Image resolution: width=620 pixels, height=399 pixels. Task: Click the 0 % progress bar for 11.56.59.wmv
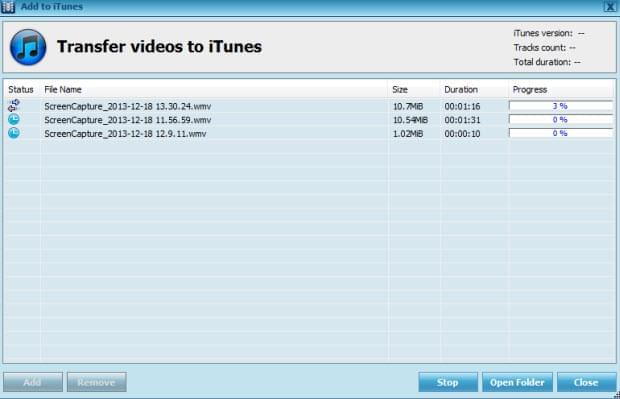(x=560, y=119)
